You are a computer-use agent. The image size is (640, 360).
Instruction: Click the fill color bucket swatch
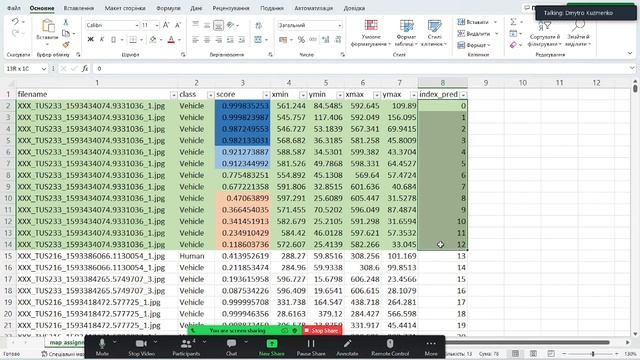pos(153,40)
